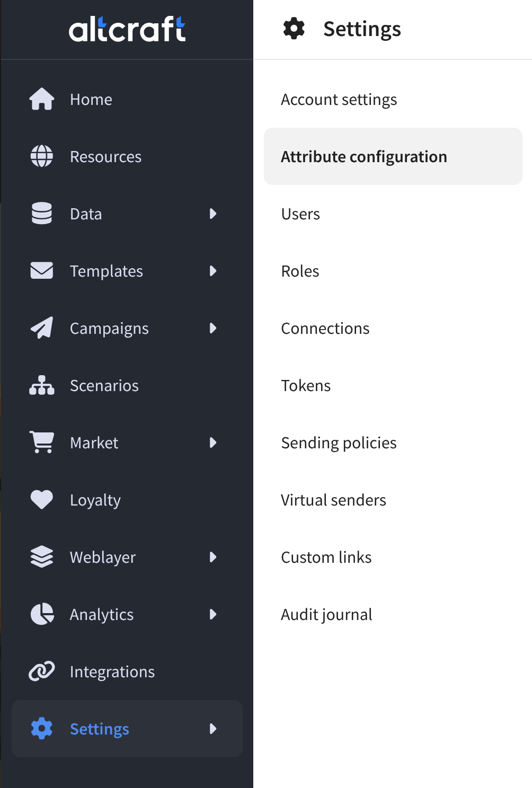Click the Campaigns paper plane icon
The width and height of the screenshot is (532, 788).
[x=41, y=328]
